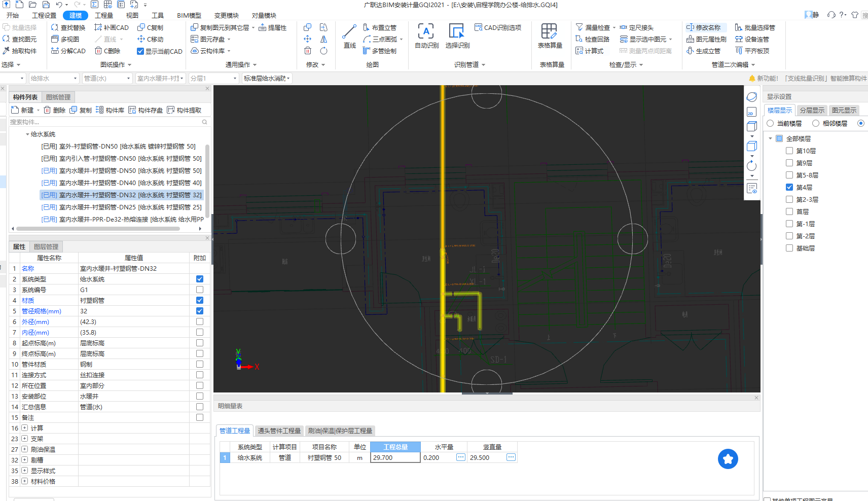Expand the 计算 property group

pos(24,428)
